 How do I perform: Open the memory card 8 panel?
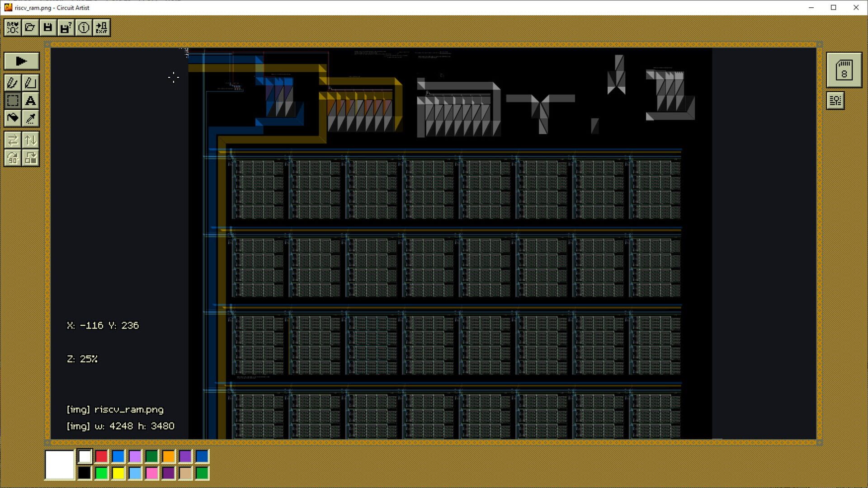(x=844, y=70)
